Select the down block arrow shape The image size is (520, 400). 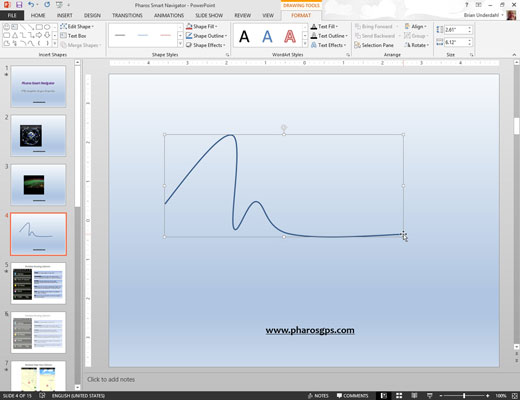[47, 35]
